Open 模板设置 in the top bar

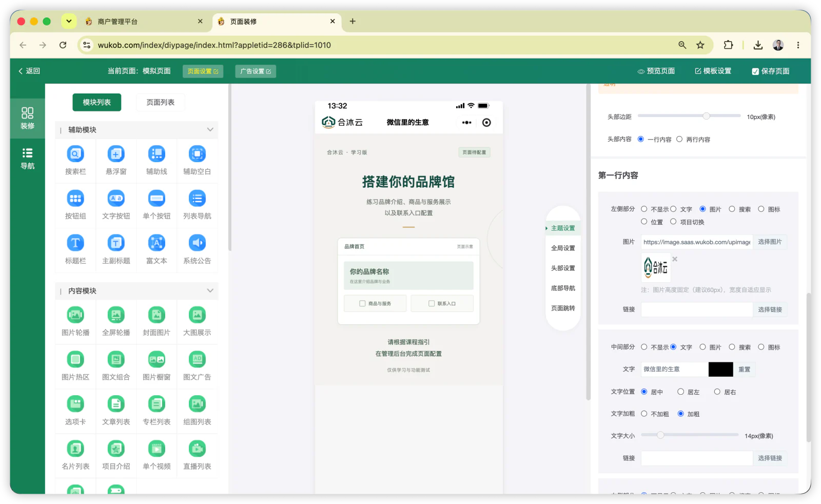[713, 71]
